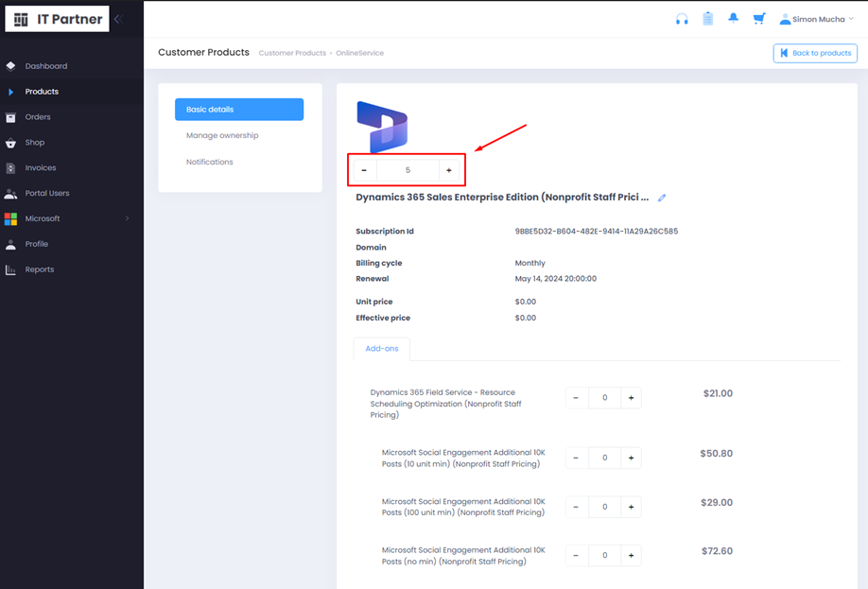Screen dimensions: 868x589
Task: Decrease the 10 unit min add-on quantity
Action: 576,458
